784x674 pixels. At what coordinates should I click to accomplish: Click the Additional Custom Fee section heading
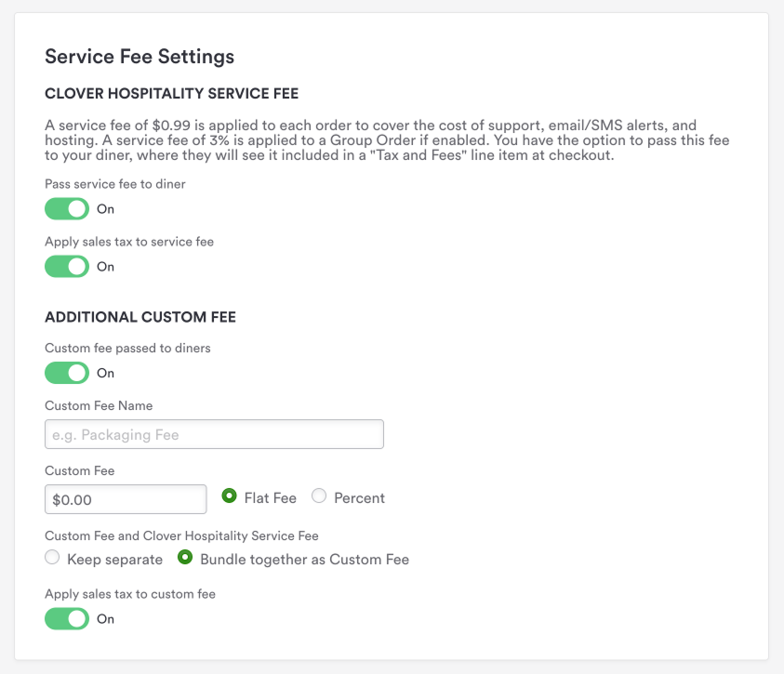(x=140, y=317)
